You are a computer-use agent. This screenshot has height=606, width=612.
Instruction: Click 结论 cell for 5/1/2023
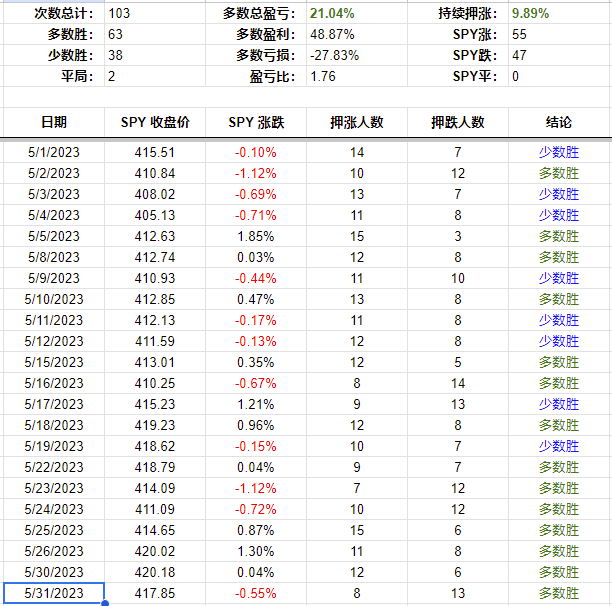coord(559,152)
